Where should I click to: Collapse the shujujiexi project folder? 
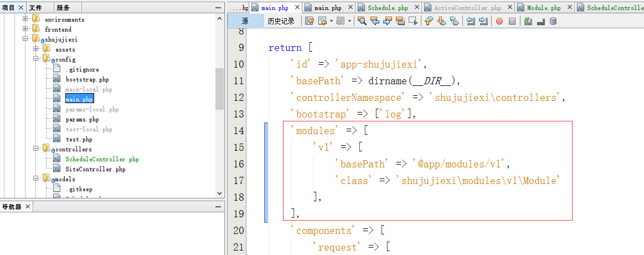(x=25, y=39)
